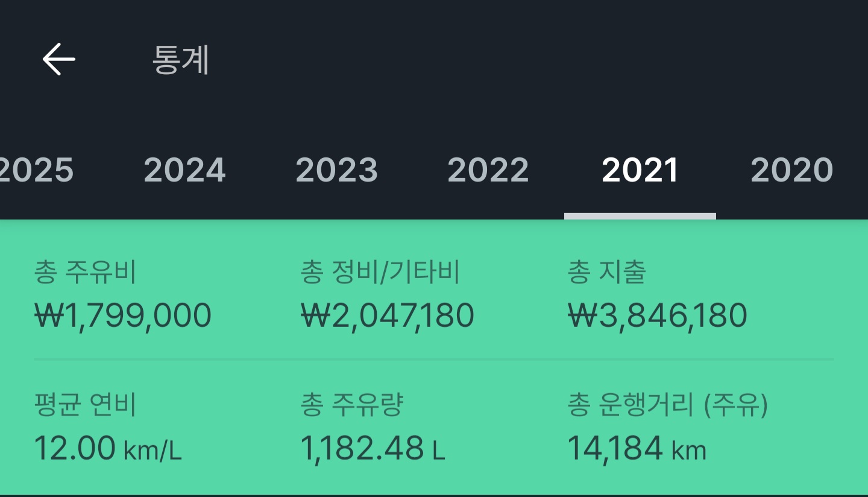Select the 12.00 km/L average value
This screenshot has width=868, height=497.
point(108,449)
